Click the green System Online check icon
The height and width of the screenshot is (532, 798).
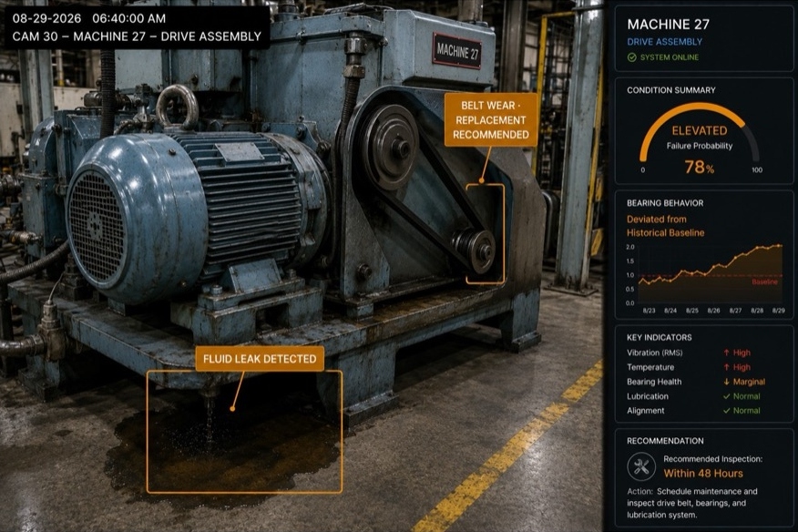[631, 57]
